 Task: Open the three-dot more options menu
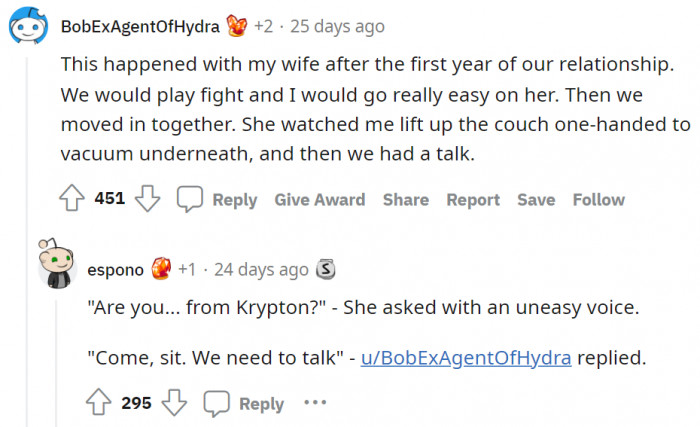point(315,403)
